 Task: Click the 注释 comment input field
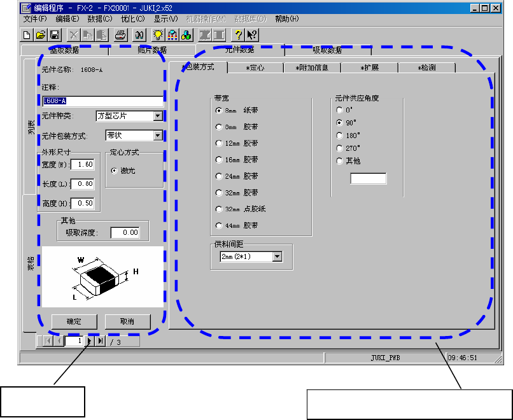click(x=102, y=101)
